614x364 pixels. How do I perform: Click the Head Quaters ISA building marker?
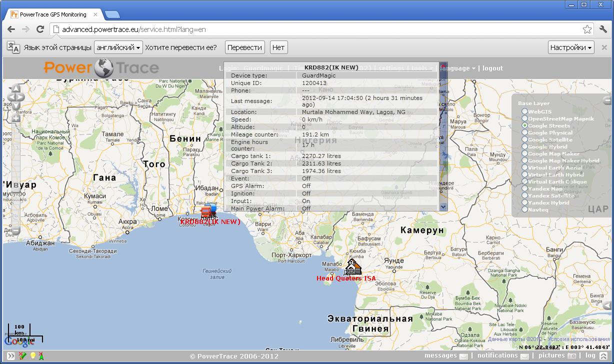pyautogui.click(x=353, y=267)
